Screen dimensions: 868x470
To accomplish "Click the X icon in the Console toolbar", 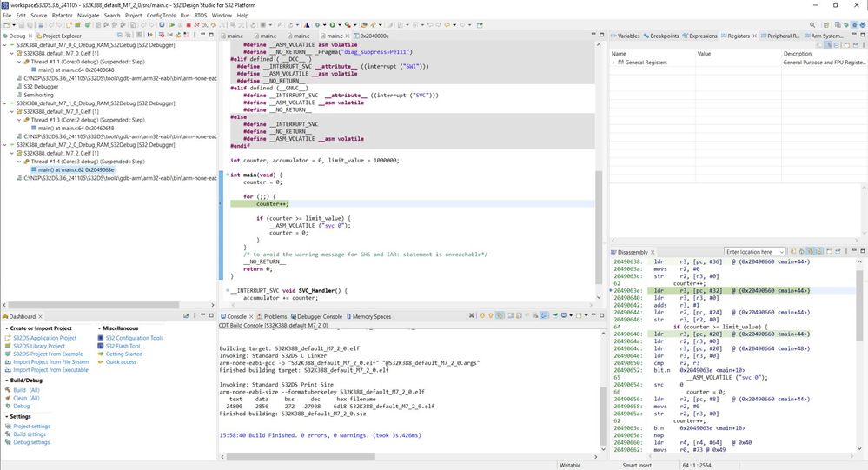I will [471, 315].
